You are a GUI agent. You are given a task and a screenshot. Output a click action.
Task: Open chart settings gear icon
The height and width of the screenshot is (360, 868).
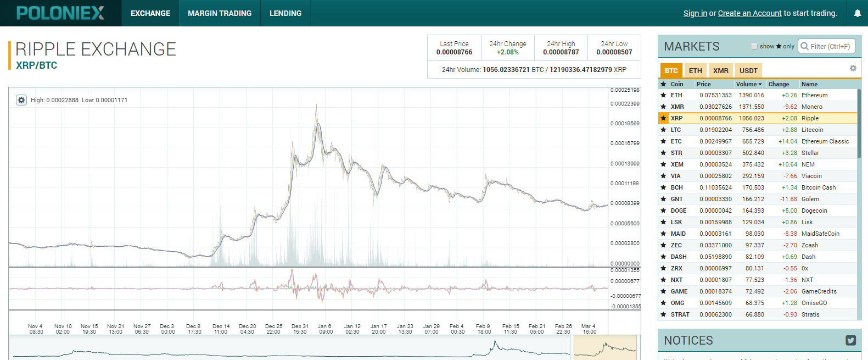tap(21, 100)
